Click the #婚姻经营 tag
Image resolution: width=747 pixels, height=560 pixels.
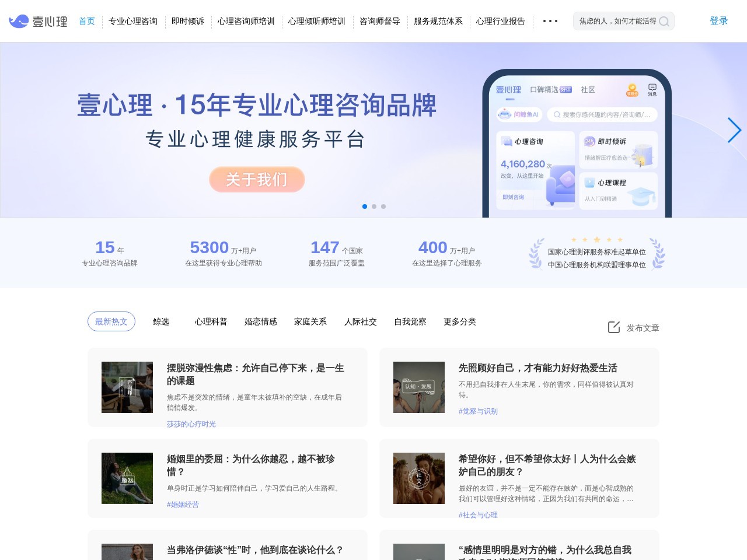(183, 505)
